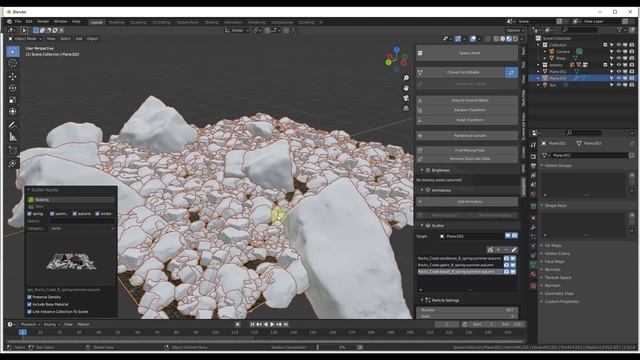
Task: Toggle camera view icon in viewport
Action: (x=406, y=98)
